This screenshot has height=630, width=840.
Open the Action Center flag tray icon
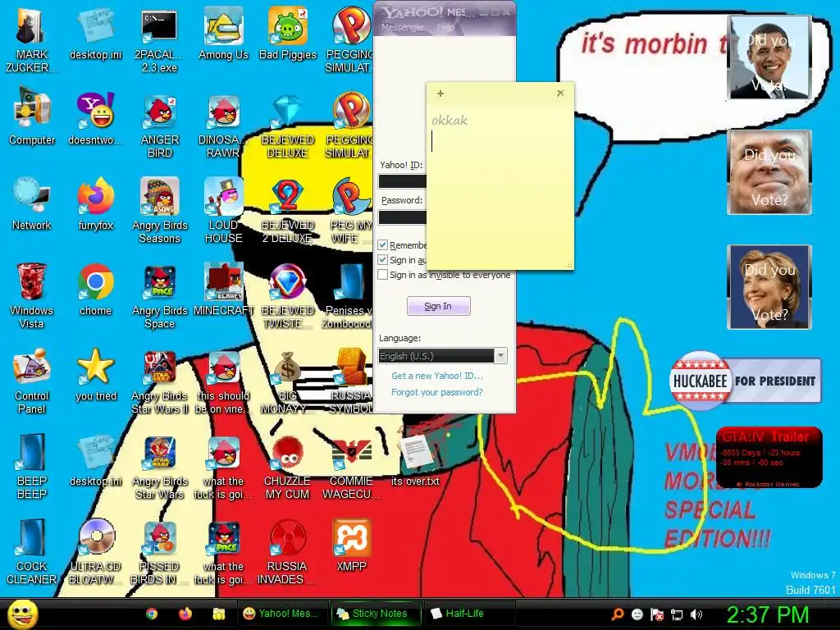click(x=657, y=614)
